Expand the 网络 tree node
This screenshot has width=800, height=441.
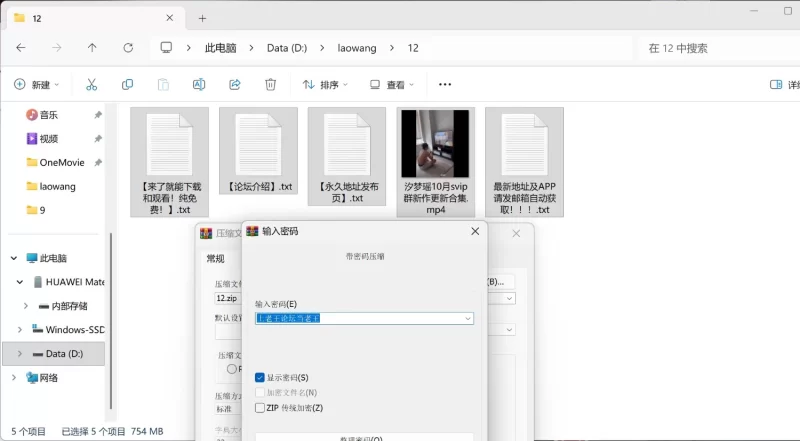[x=13, y=378]
